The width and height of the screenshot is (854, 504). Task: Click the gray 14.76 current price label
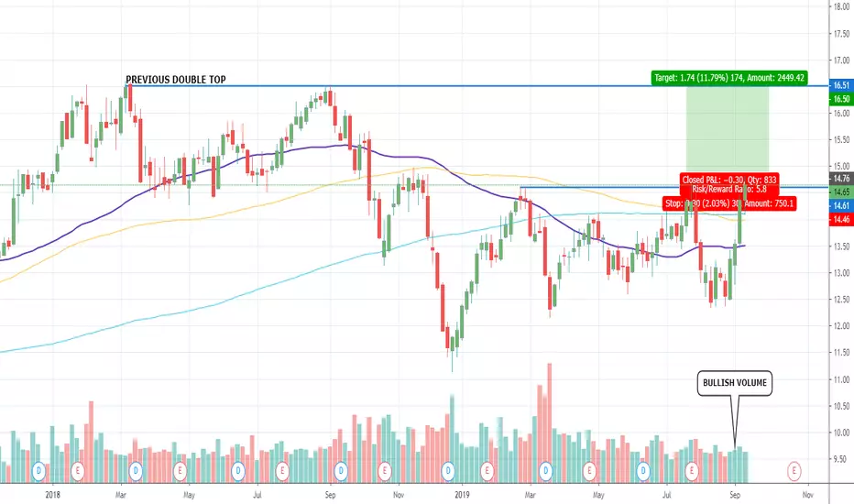(841, 179)
